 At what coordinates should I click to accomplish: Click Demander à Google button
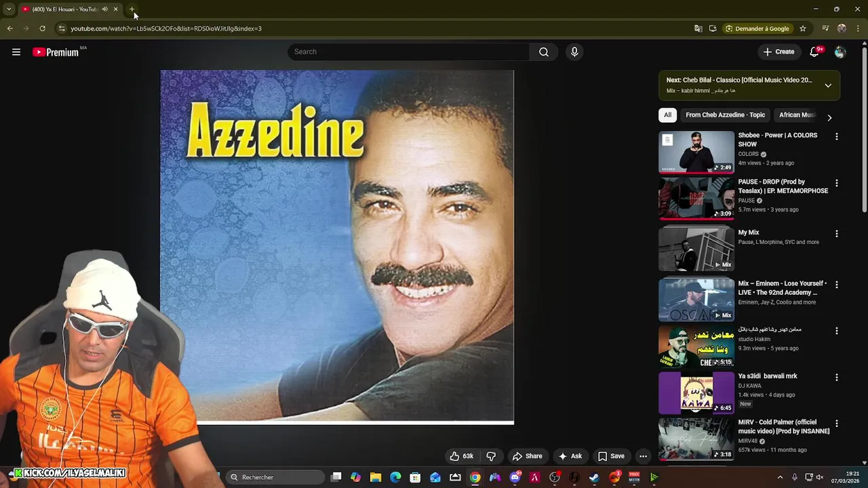pyautogui.click(x=757, y=28)
